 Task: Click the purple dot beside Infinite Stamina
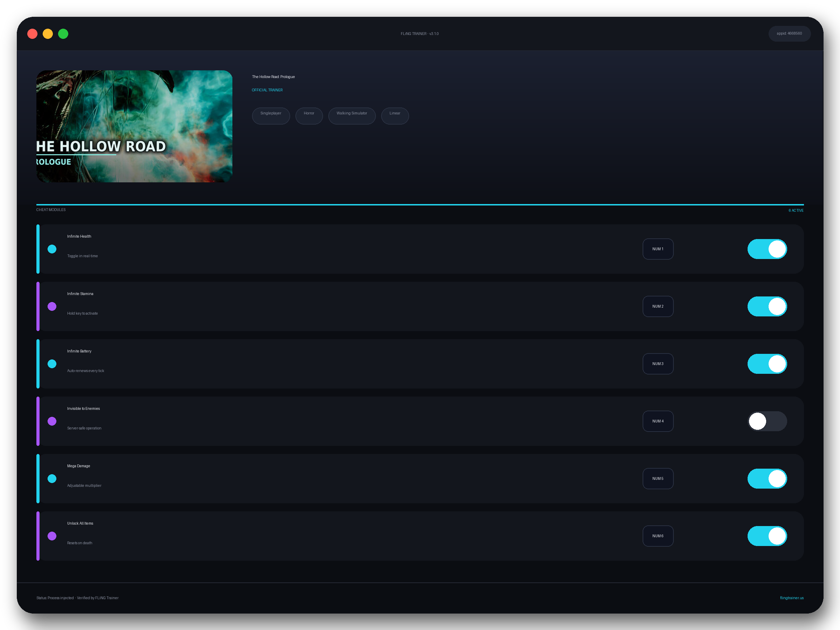52,307
